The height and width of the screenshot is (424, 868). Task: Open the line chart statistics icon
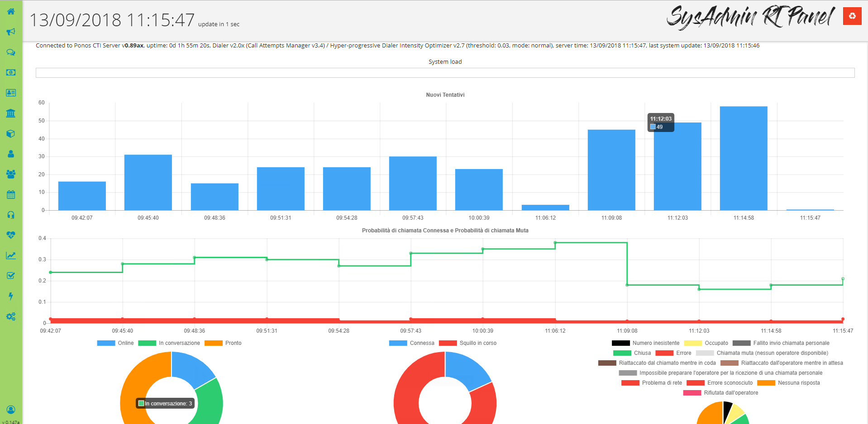11,255
